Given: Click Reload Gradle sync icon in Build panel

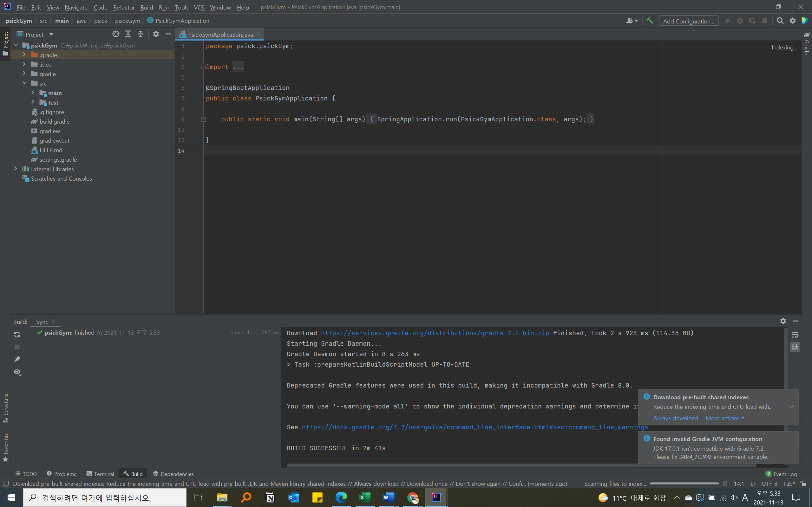Looking at the screenshot, I should (17, 334).
